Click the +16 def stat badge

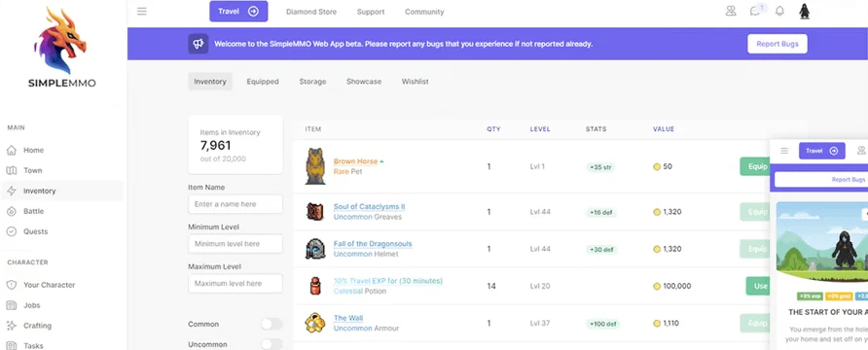tap(601, 212)
